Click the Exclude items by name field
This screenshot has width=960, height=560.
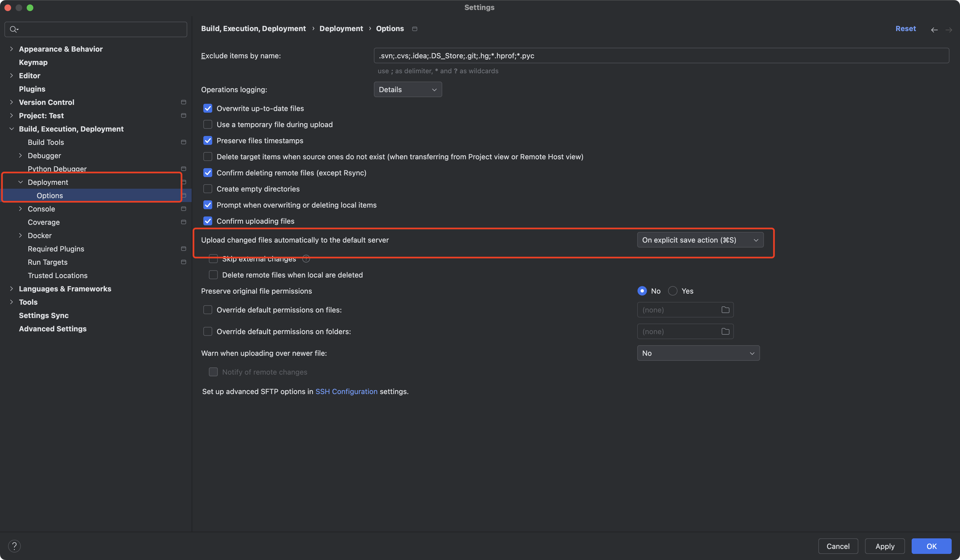(x=661, y=56)
